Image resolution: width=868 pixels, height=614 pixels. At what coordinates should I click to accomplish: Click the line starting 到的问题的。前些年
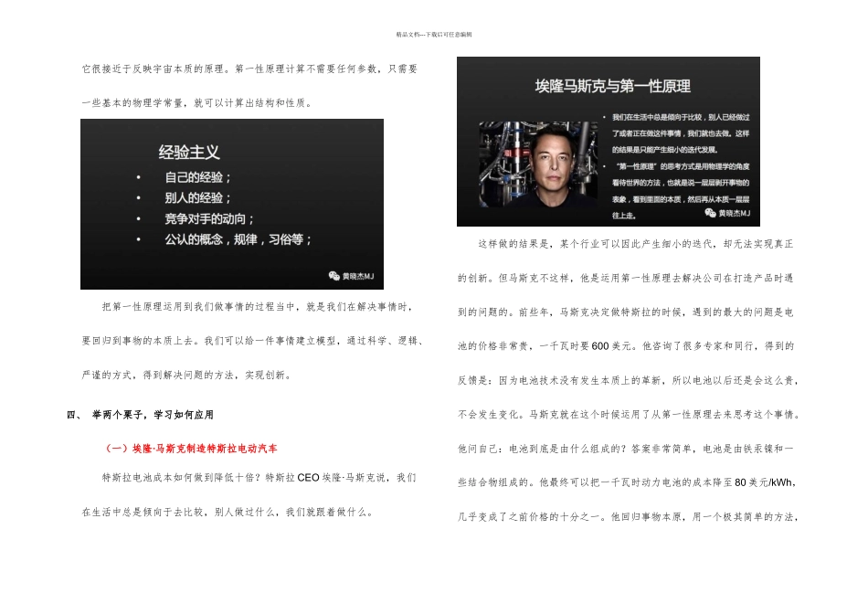(626, 312)
